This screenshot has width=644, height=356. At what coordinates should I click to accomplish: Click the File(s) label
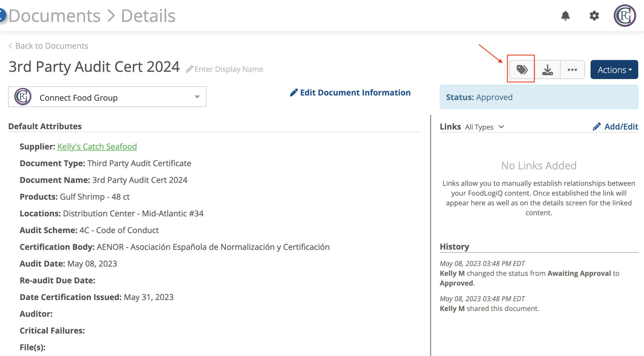pyautogui.click(x=33, y=347)
